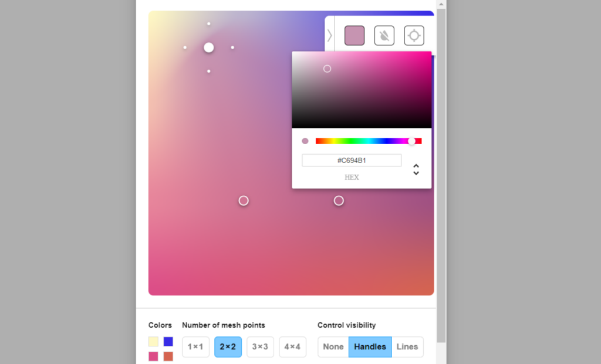Pick the orange-red color swatch
The image size is (601, 364).
[x=168, y=356]
